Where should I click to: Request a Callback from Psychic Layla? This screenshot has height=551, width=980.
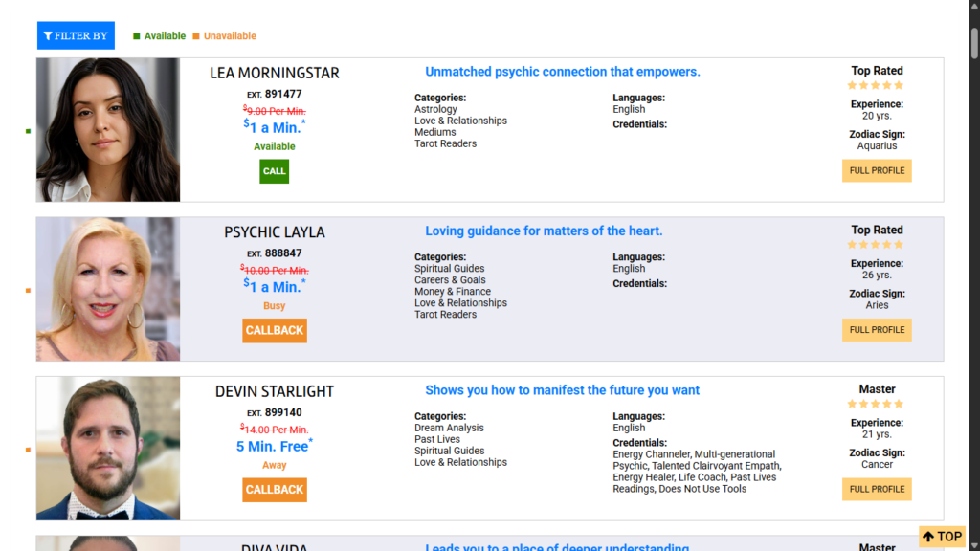[275, 330]
